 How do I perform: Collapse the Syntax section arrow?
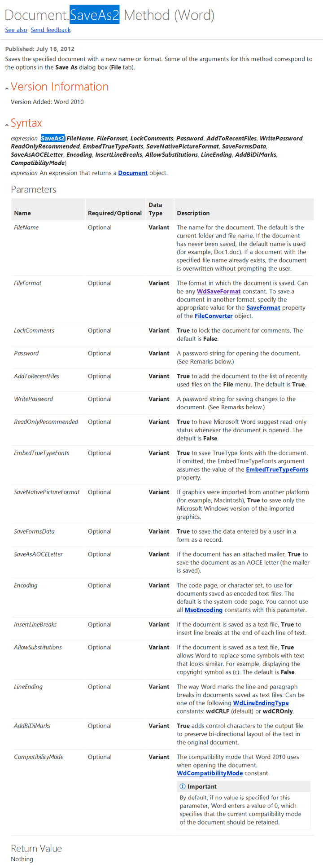pos(7,125)
